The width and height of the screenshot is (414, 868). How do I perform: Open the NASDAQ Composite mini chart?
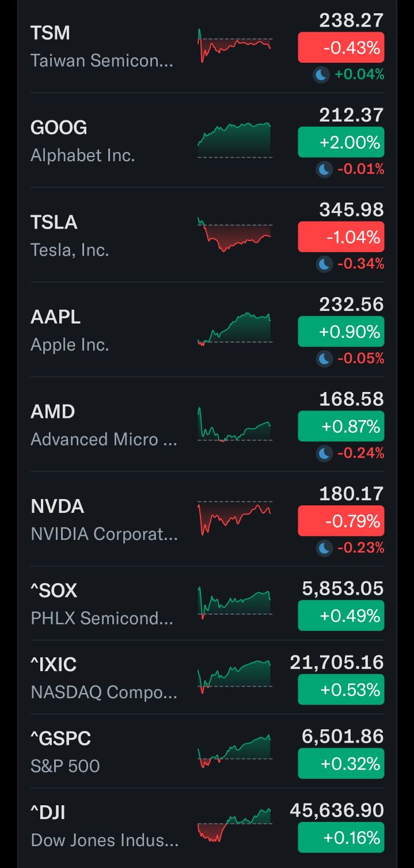tap(234, 677)
